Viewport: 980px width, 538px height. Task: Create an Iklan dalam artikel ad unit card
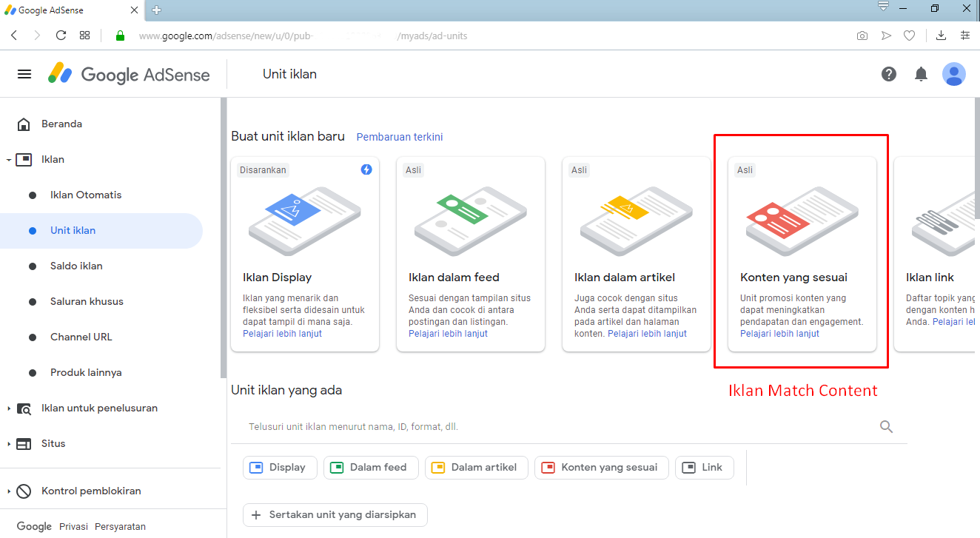point(637,254)
